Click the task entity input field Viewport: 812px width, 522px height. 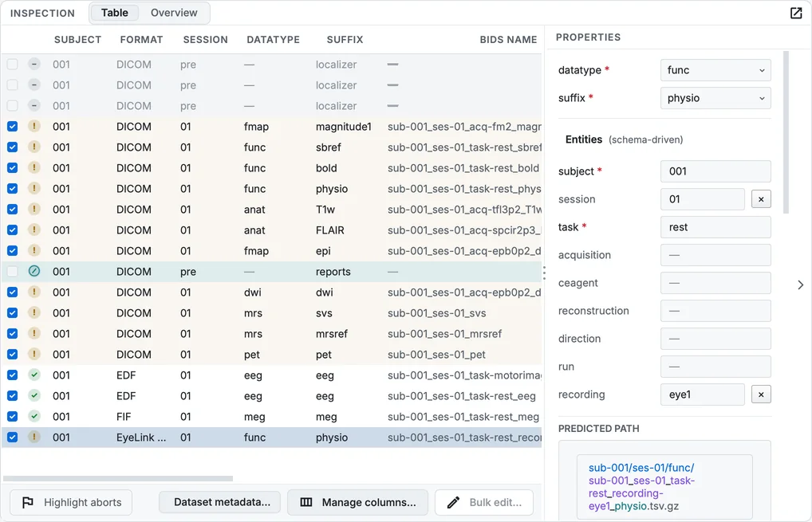[x=715, y=227]
